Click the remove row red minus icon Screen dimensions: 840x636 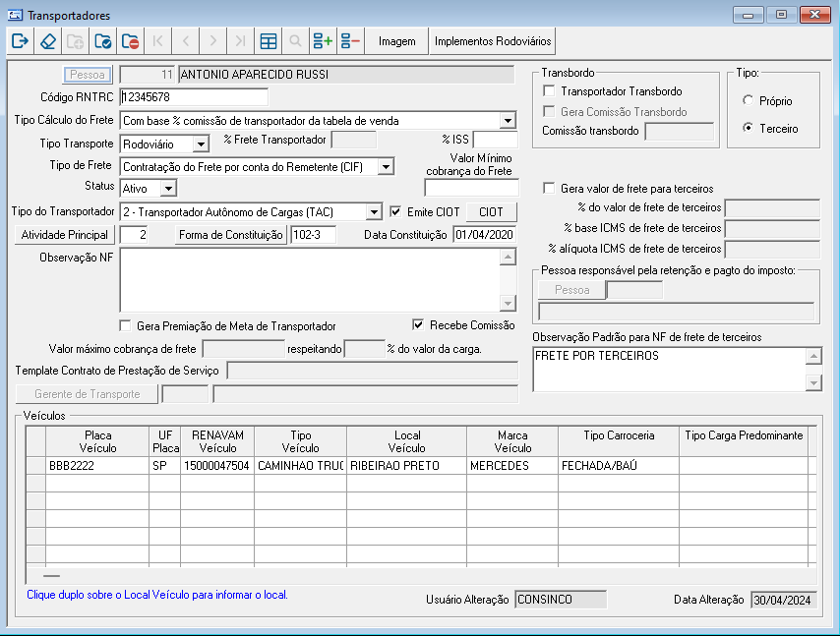350,41
